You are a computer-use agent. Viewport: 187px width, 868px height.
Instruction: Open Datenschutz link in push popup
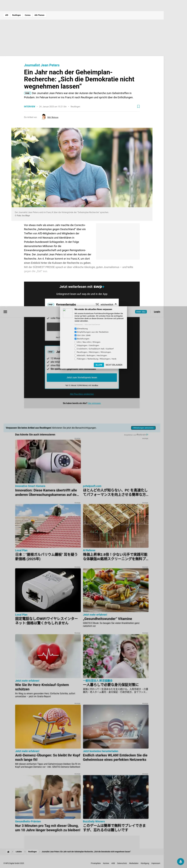point(78,324)
